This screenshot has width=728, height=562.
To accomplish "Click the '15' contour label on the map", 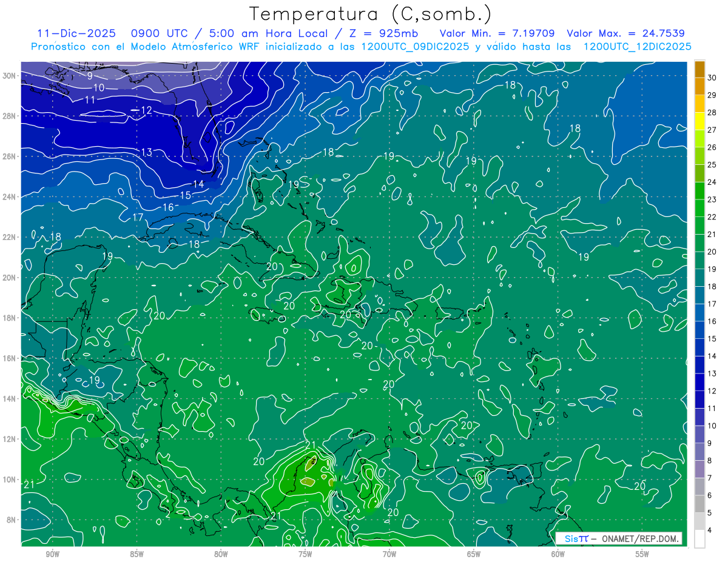I will tap(186, 195).
